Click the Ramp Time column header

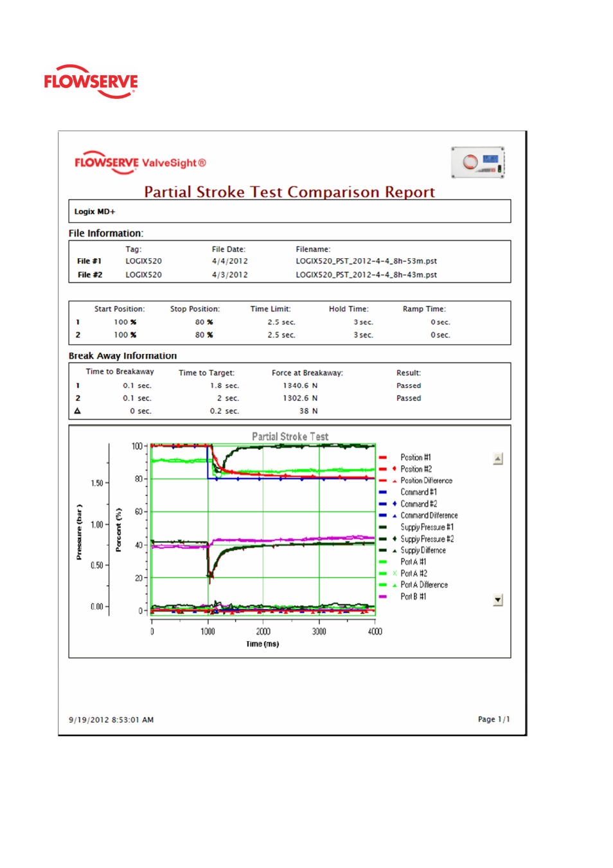point(424,309)
